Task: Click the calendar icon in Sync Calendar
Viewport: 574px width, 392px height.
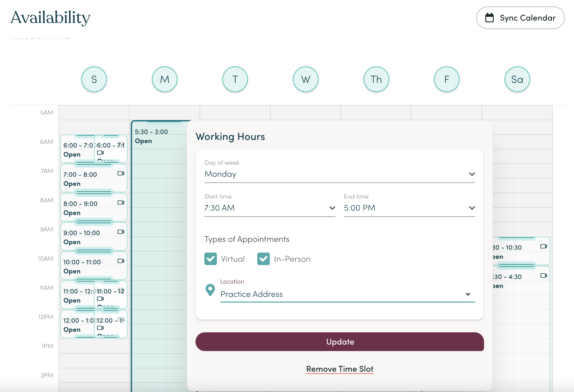Action: tap(489, 18)
